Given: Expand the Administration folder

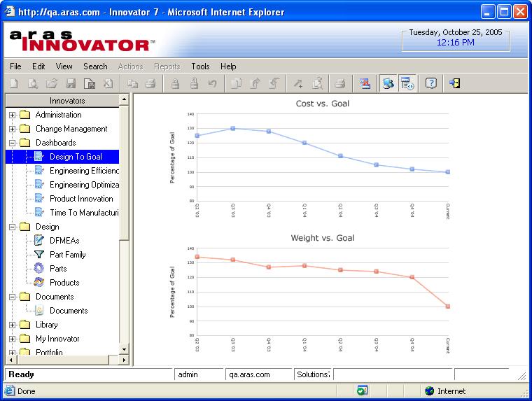Looking at the screenshot, I should pos(12,115).
